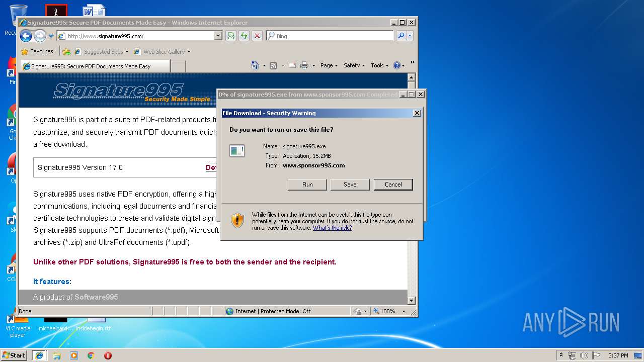Open the Adobe Reader desktop icon

click(x=56, y=10)
